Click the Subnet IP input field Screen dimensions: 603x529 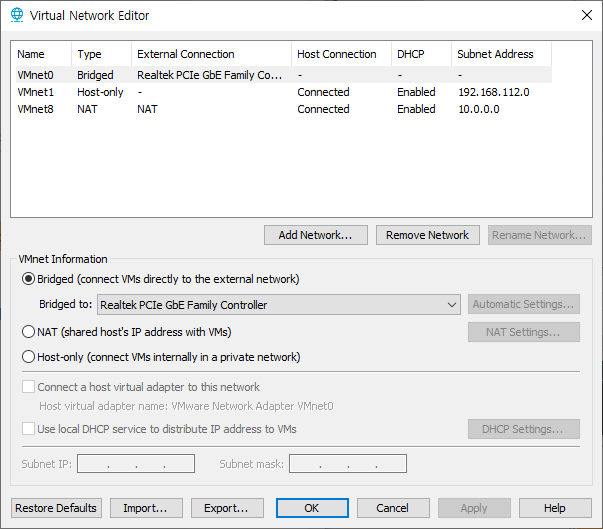(136, 464)
